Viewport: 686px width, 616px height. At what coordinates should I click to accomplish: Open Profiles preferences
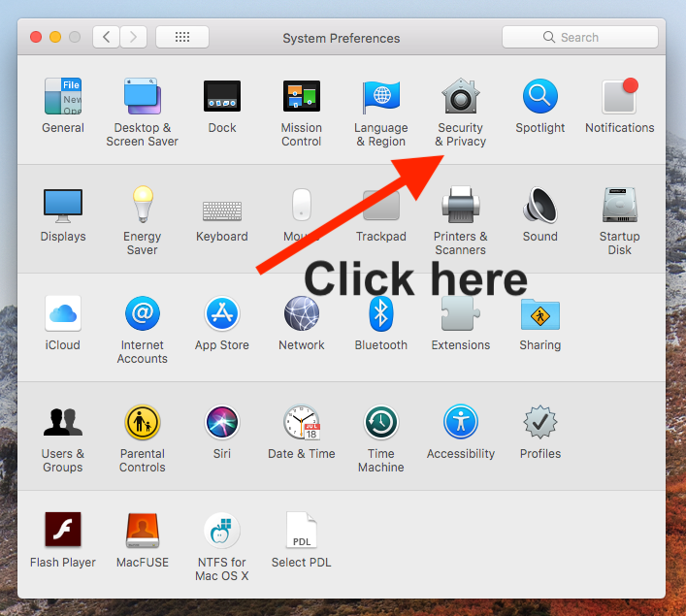(x=539, y=422)
